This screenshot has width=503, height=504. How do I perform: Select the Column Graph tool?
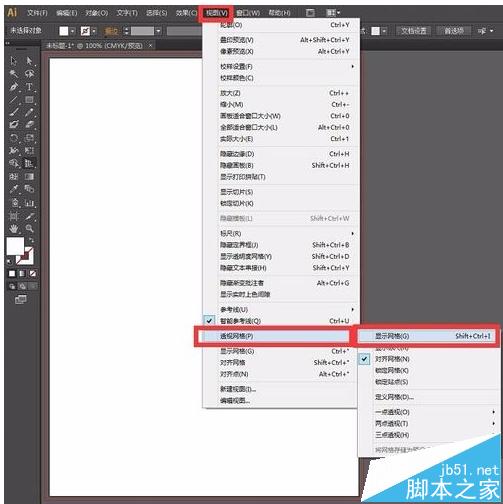click(29, 203)
